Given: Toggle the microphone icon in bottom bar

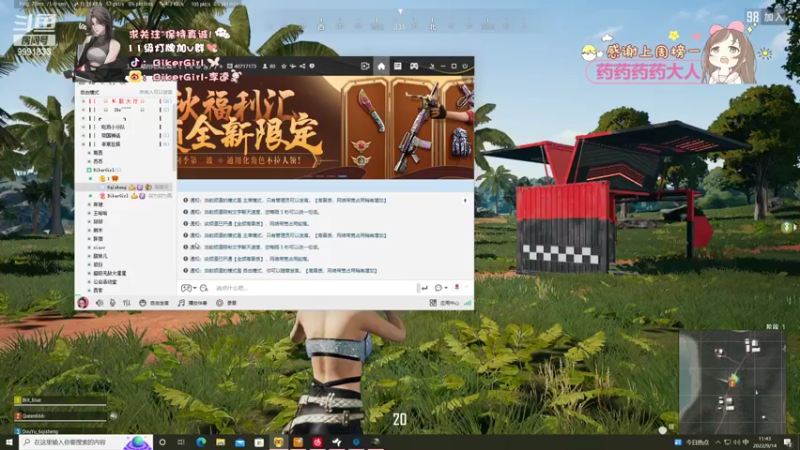Looking at the screenshot, I should (113, 303).
